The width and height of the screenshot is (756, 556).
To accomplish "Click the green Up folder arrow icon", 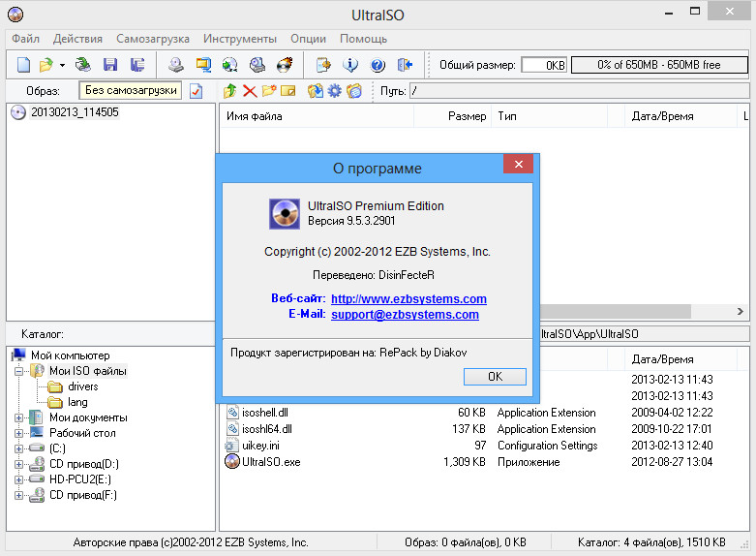I will pos(229,91).
